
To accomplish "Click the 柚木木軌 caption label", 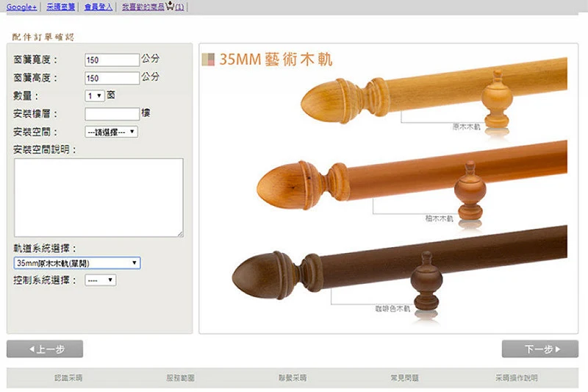I will click(x=439, y=218).
